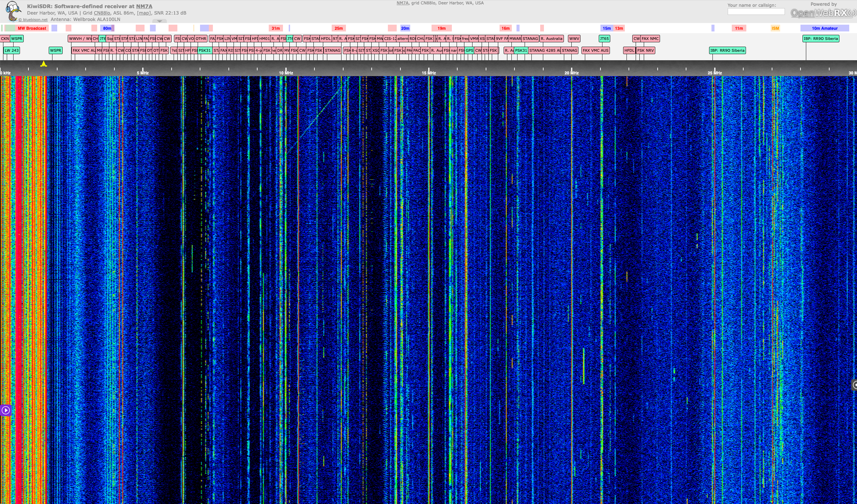Select the MW Broadcast band bar

[x=31, y=28]
